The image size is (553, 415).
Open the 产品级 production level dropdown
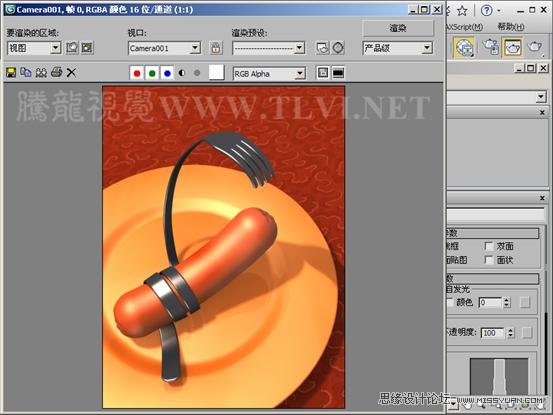point(397,48)
